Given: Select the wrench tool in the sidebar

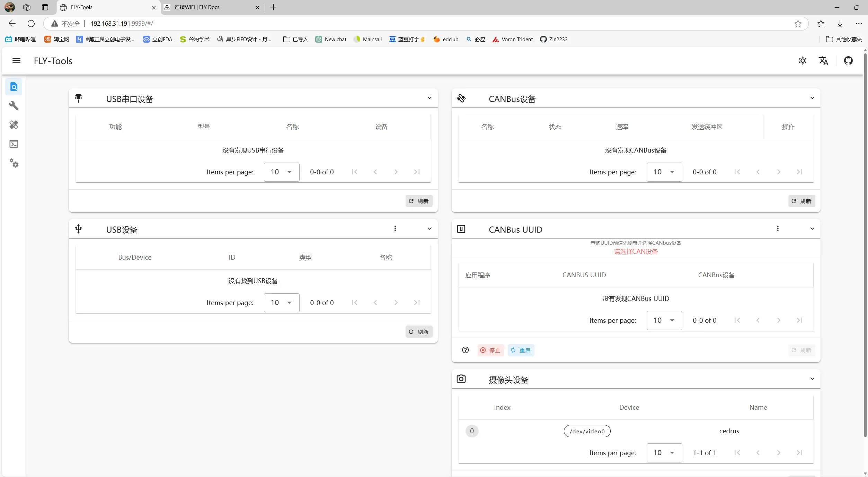Looking at the screenshot, I should [14, 105].
